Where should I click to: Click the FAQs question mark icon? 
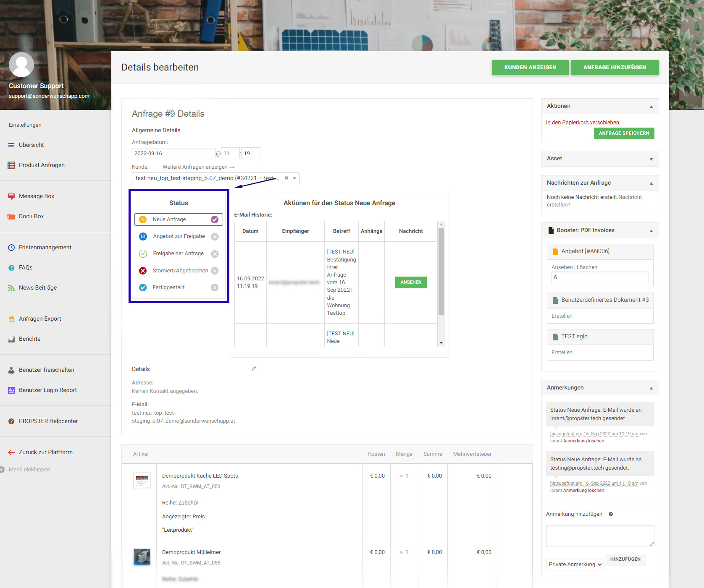11,268
